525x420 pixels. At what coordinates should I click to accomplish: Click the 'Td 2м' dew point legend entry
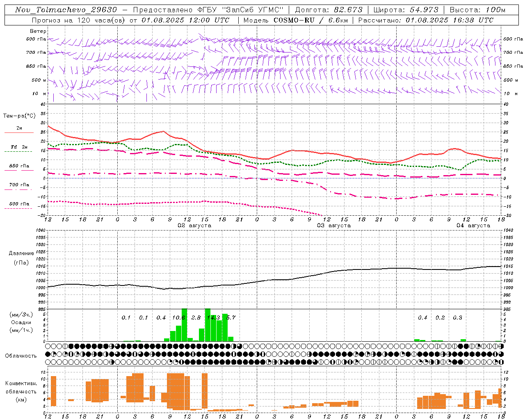pyautogui.click(x=19, y=147)
